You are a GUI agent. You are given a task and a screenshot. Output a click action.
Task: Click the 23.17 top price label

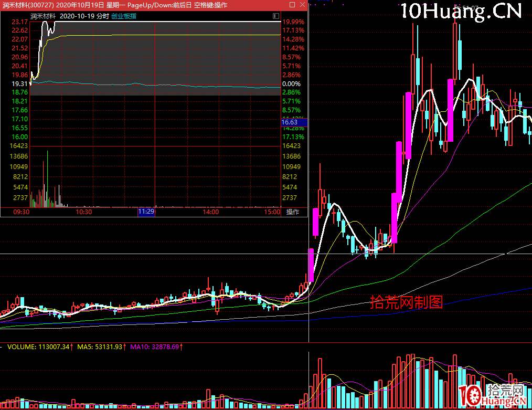(x=20, y=22)
